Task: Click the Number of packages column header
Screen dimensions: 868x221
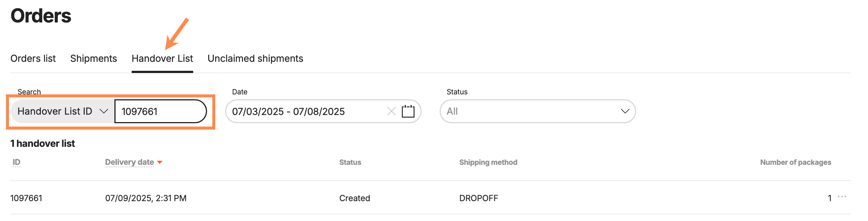Action: tap(796, 162)
